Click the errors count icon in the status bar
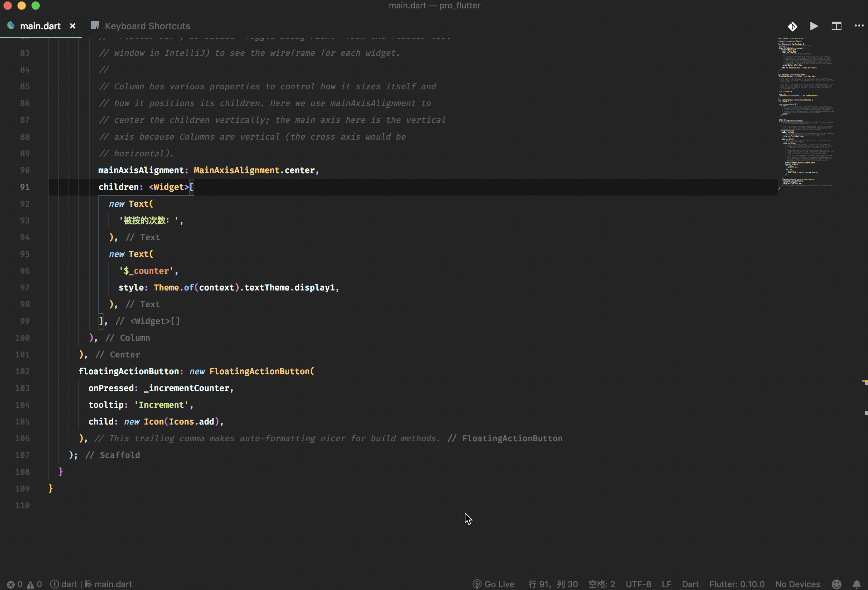Screen dimensions: 868x590 tap(11, 584)
